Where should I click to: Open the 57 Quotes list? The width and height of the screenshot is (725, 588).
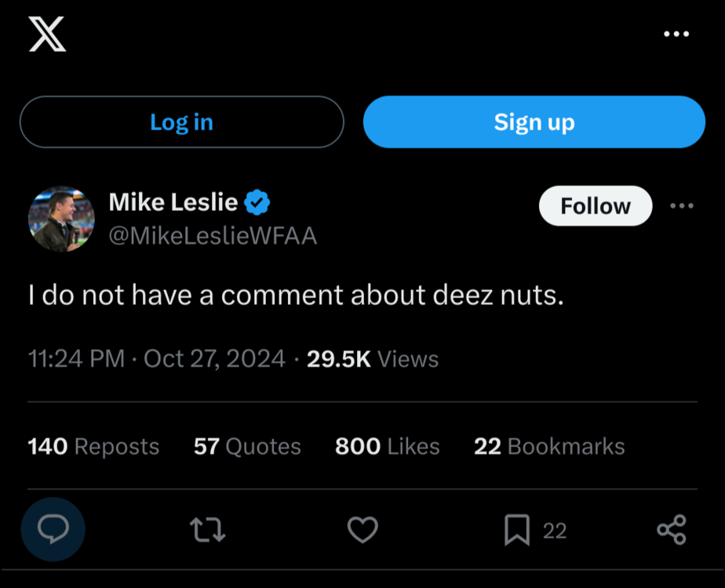[x=246, y=446]
